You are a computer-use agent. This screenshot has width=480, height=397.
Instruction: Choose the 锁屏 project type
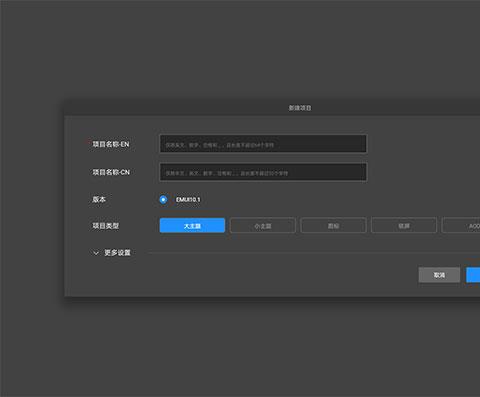pos(404,226)
